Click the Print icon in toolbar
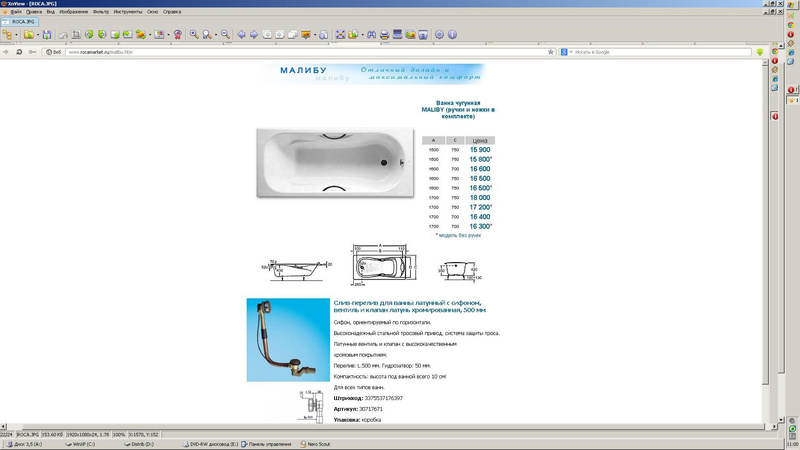The height and width of the screenshot is (450, 800). pyautogui.click(x=384, y=35)
